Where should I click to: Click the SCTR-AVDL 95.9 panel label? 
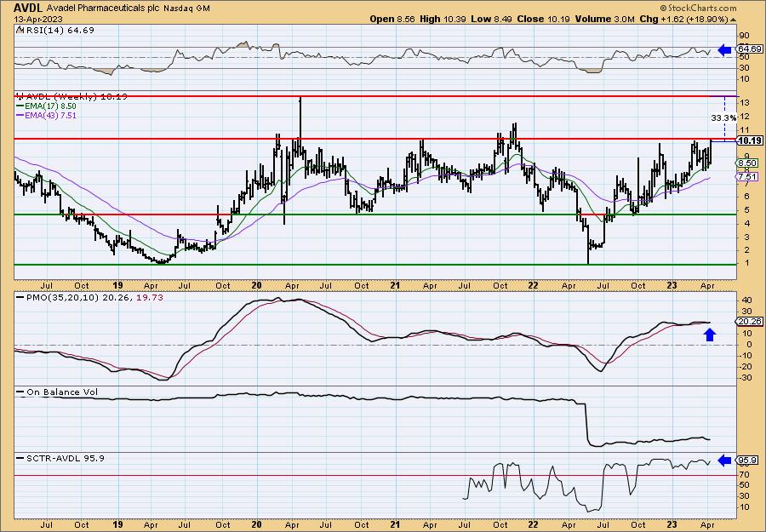coord(65,458)
